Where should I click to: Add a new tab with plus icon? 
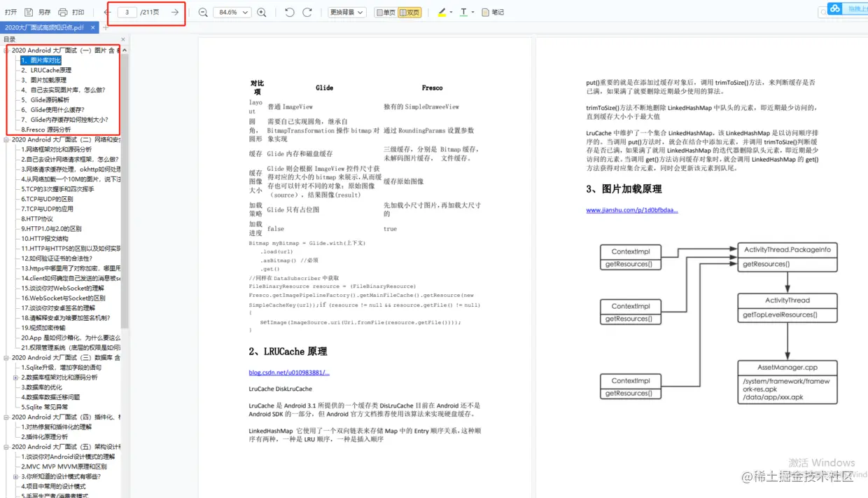(106, 28)
